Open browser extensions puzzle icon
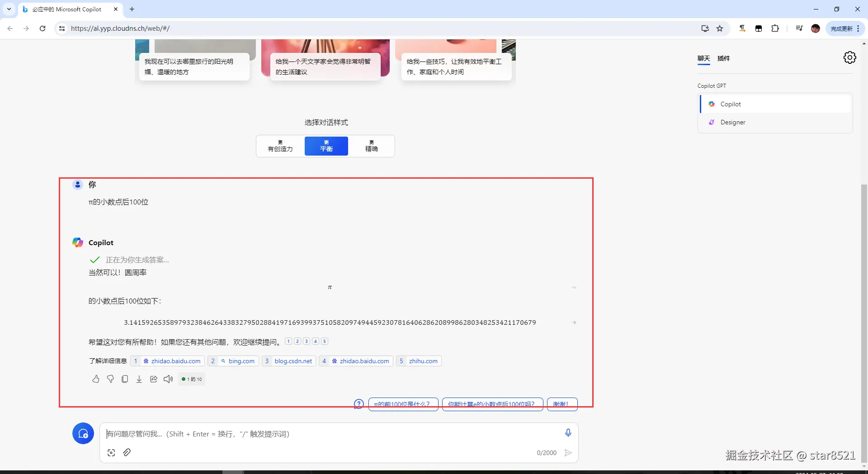 [775, 28]
